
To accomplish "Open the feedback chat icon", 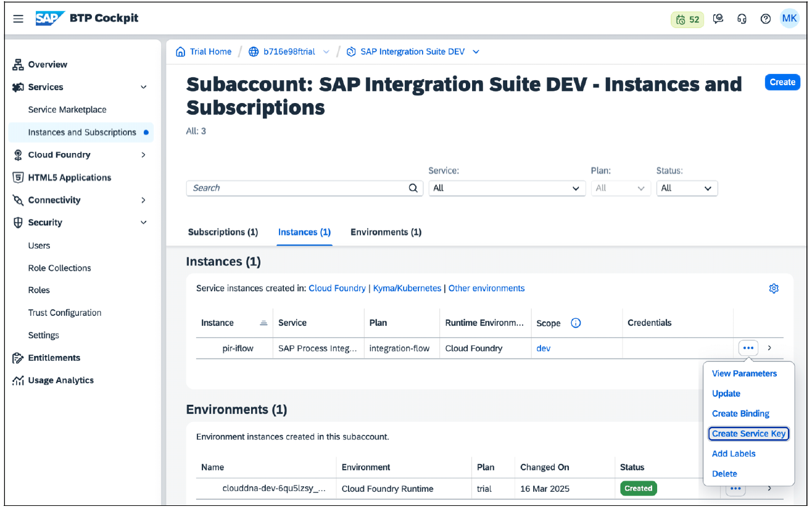I will [x=718, y=19].
